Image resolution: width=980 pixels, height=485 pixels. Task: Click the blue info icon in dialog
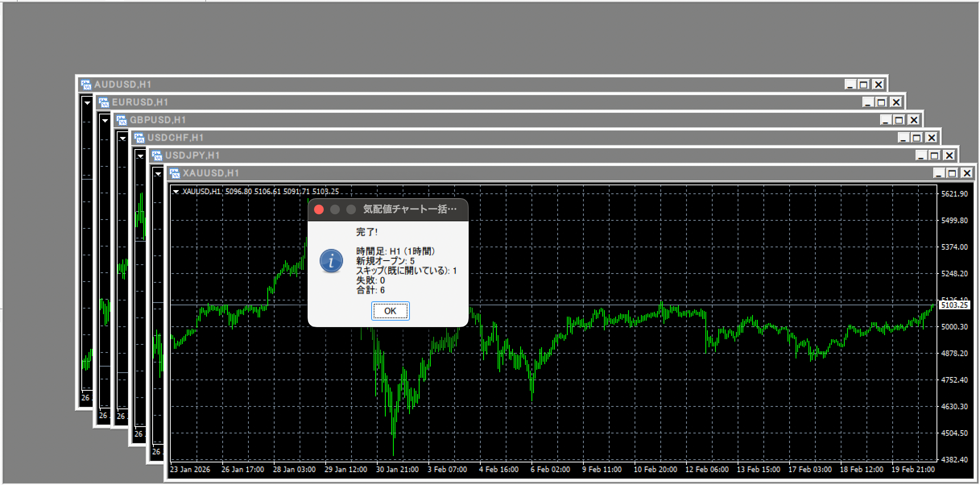[x=331, y=261]
